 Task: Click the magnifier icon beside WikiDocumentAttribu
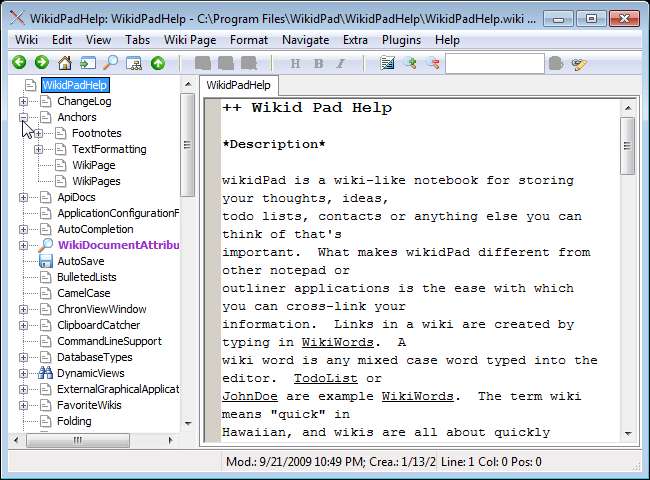coord(45,245)
